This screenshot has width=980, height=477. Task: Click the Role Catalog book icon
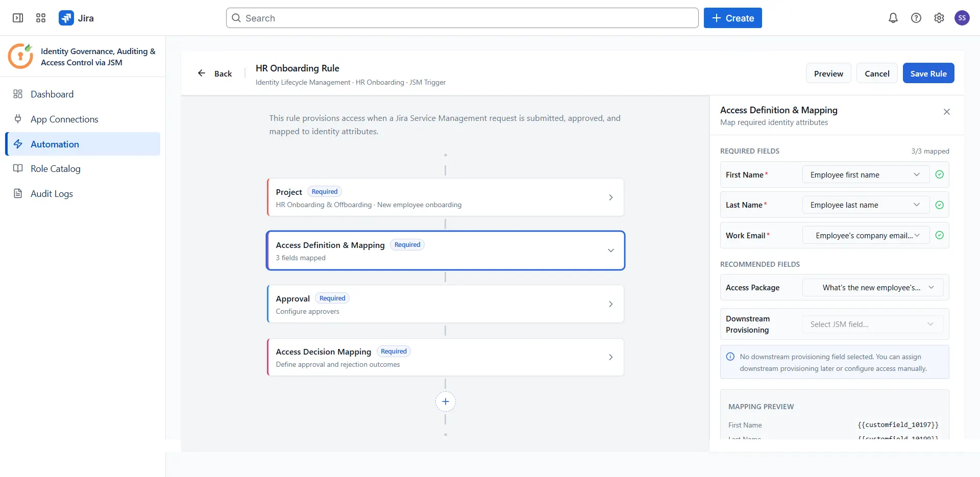click(x=18, y=168)
